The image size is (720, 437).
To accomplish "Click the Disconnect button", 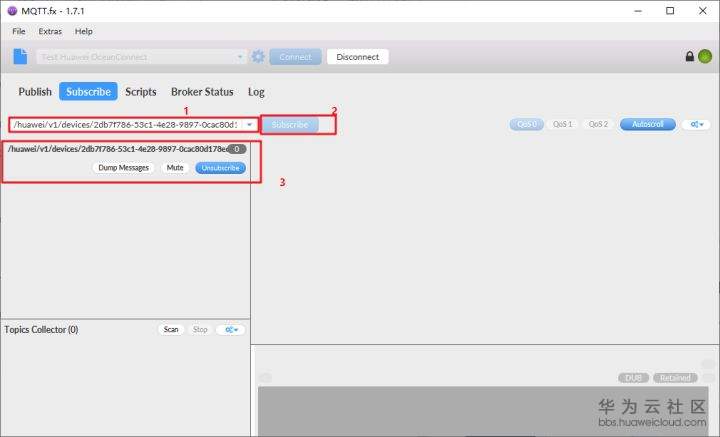I will point(358,57).
